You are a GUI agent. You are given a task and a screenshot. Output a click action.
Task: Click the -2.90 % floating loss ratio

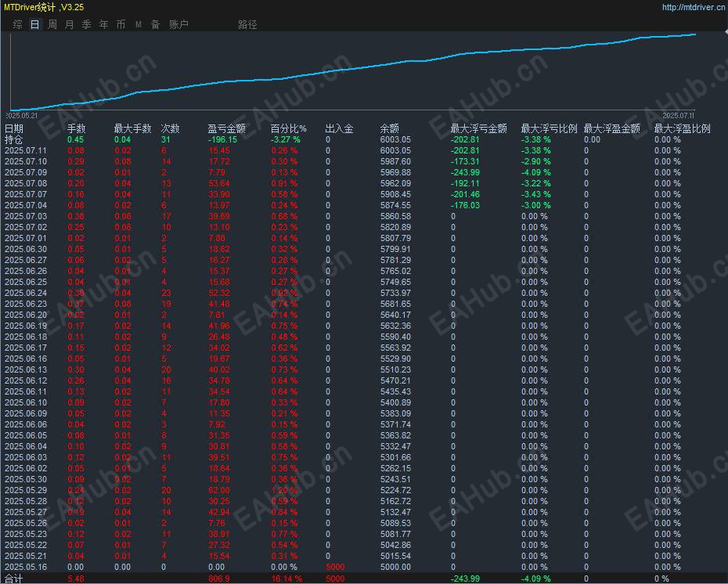point(535,161)
